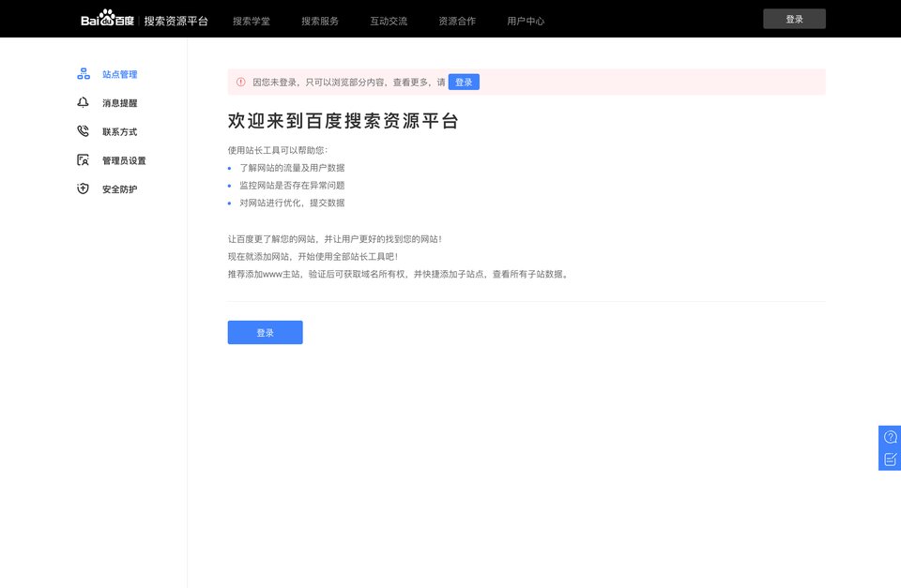Click the 消息提醒 bell icon
Image resolution: width=901 pixels, height=588 pixels.
(84, 103)
